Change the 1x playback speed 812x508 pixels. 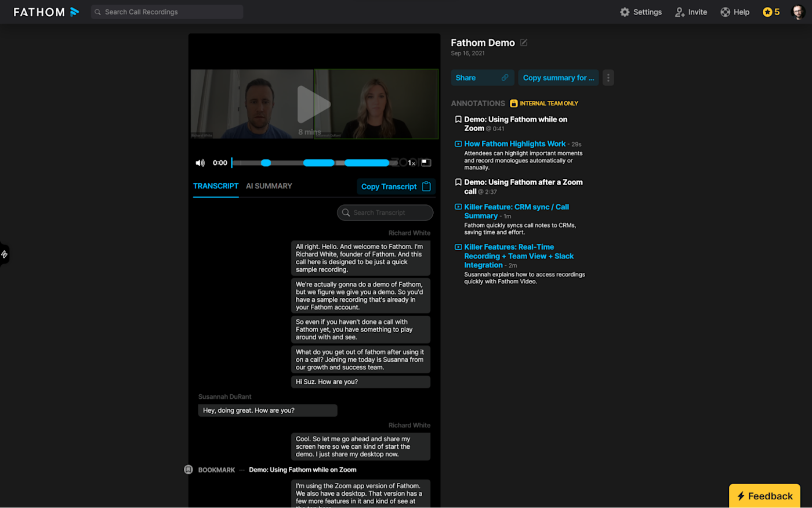[x=411, y=163]
